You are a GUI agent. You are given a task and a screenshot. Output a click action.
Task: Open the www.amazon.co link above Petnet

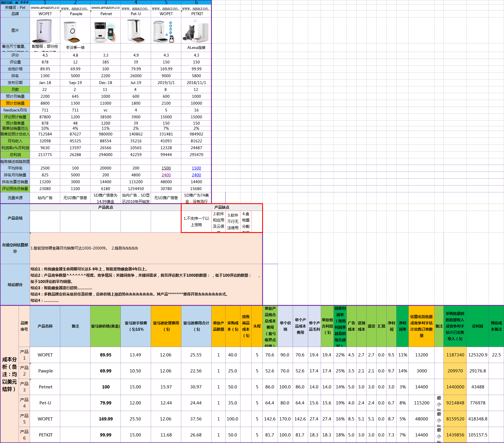pos(105,8)
